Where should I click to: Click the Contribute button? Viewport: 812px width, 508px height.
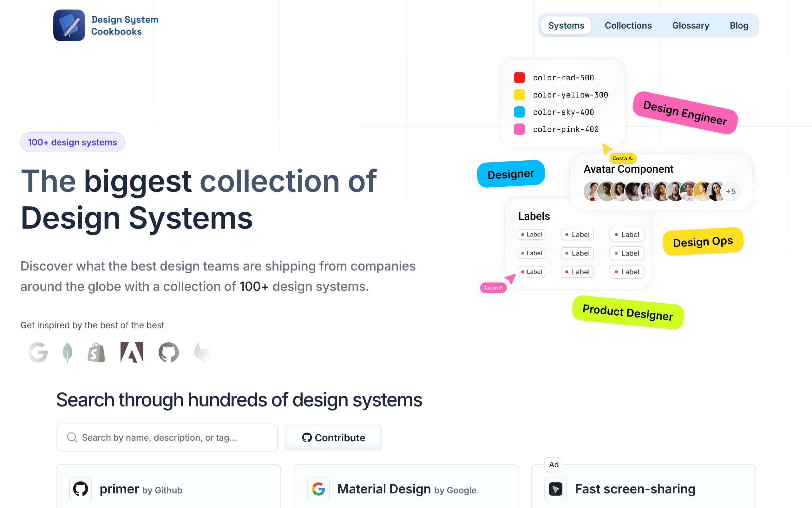334,438
